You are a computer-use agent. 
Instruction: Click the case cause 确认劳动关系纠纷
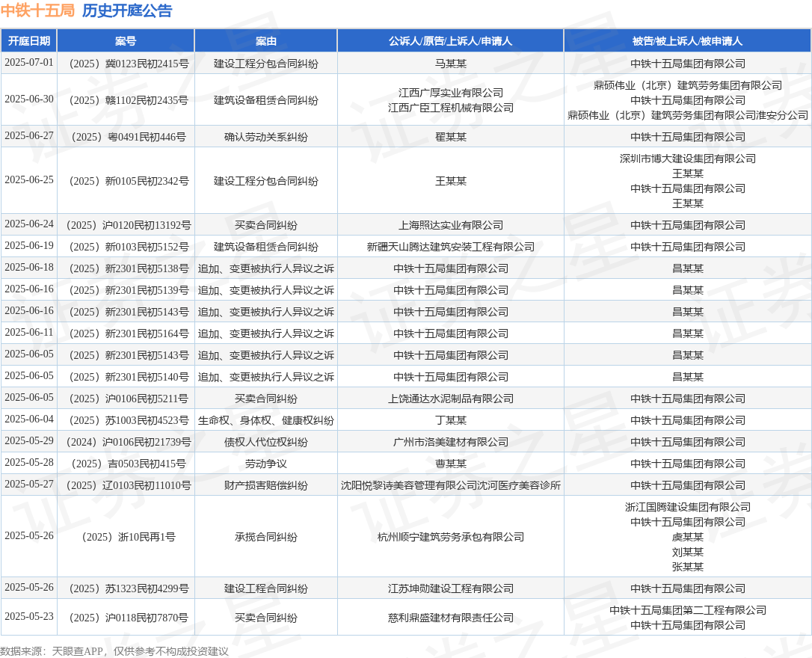[266, 137]
